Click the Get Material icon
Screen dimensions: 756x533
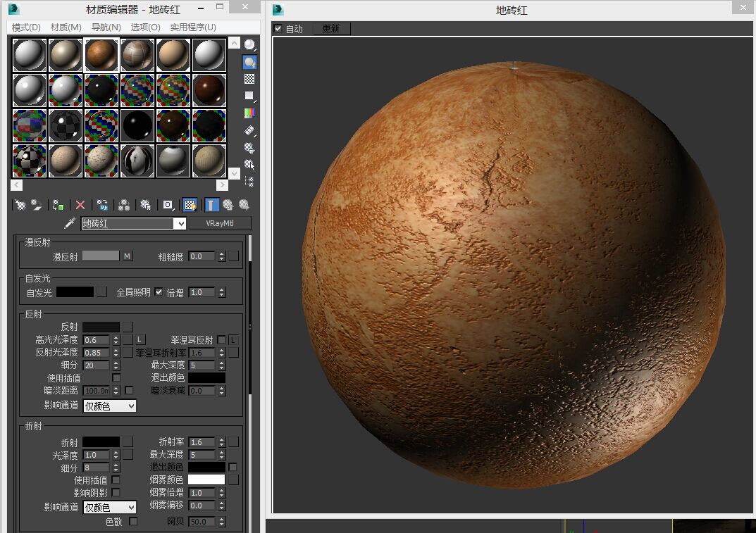coord(20,206)
